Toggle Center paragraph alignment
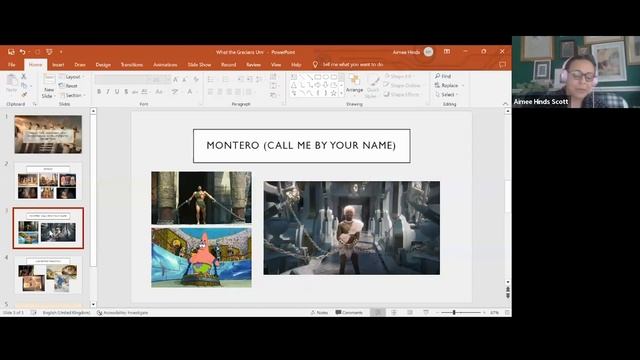Screen dimensions: 640x360 [220, 92]
